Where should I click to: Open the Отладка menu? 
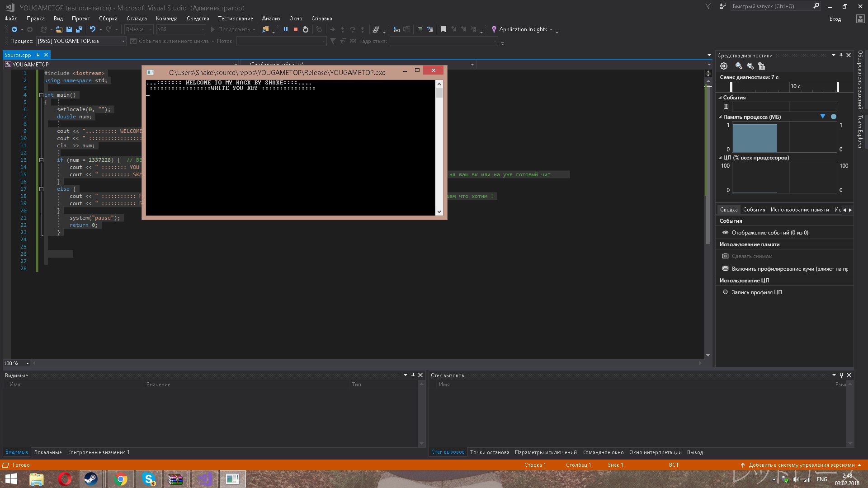(x=137, y=19)
